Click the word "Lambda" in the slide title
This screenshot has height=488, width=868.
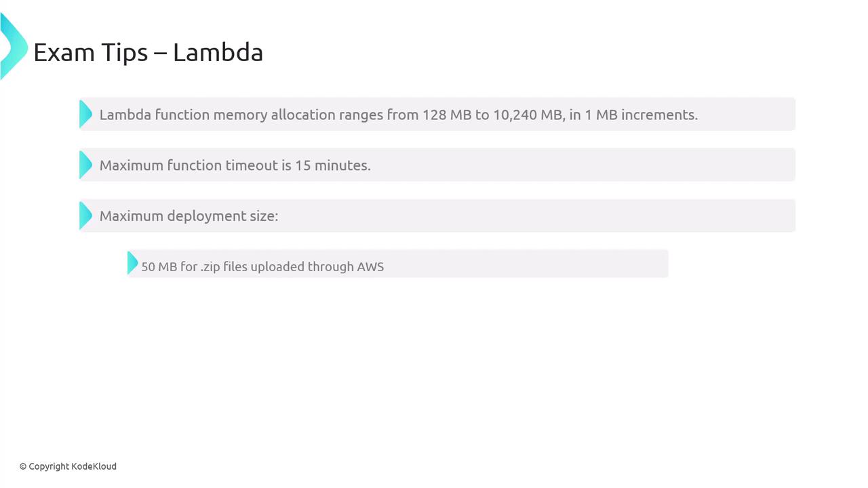[x=218, y=52]
